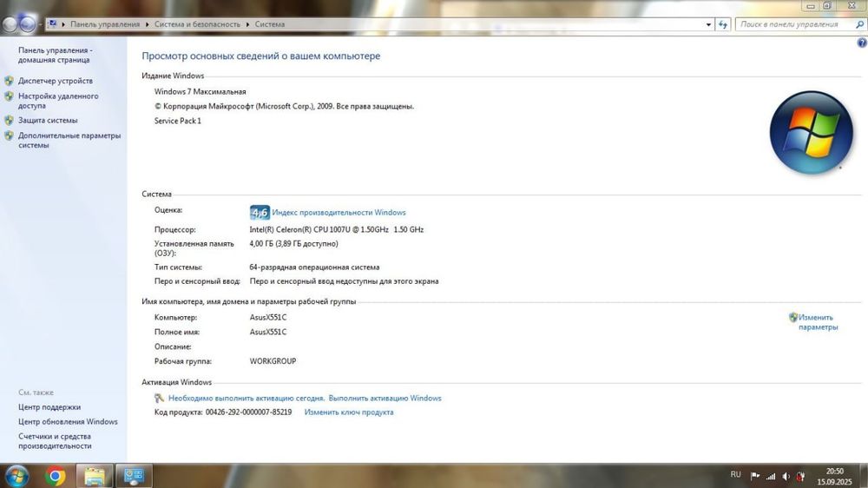Open 'Индекс производительности Windows' link
Viewport: 868px width, 488px height.
tap(339, 213)
